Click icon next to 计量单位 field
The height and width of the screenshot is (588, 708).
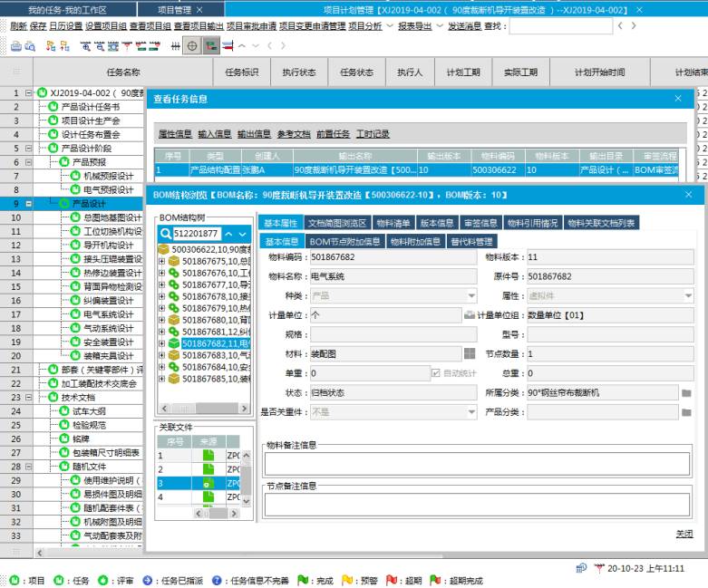470,315
